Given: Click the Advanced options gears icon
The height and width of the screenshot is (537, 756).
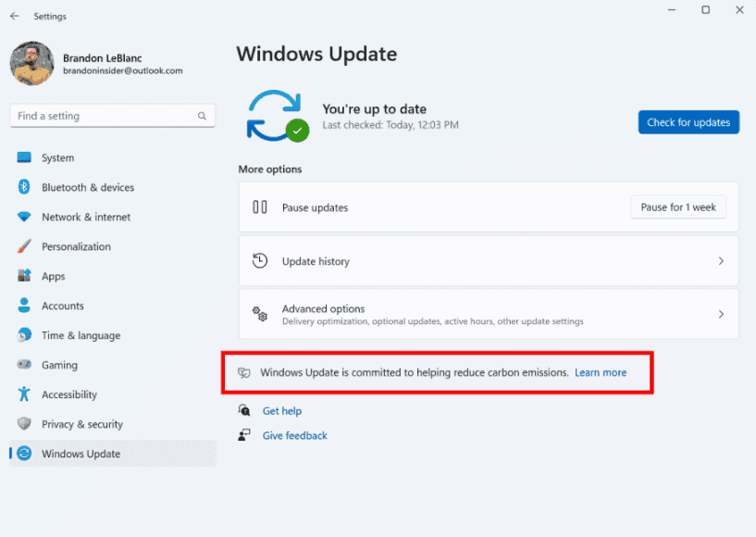Looking at the screenshot, I should coord(260,314).
